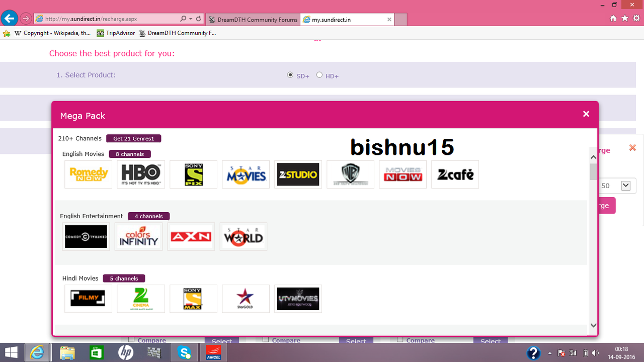This screenshot has height=362, width=644.
Task: Click the English Movies genre heading
Action: [x=84, y=154]
